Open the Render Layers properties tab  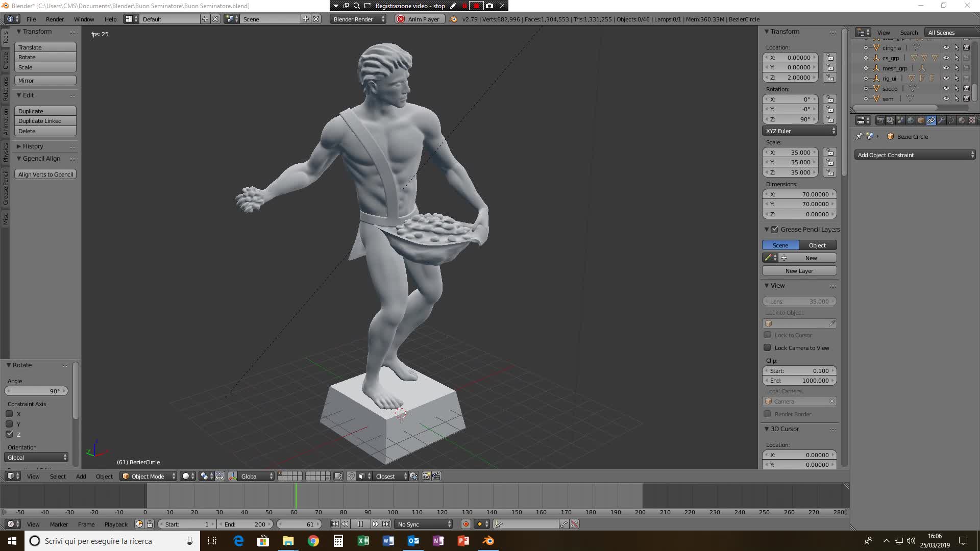pos(890,120)
